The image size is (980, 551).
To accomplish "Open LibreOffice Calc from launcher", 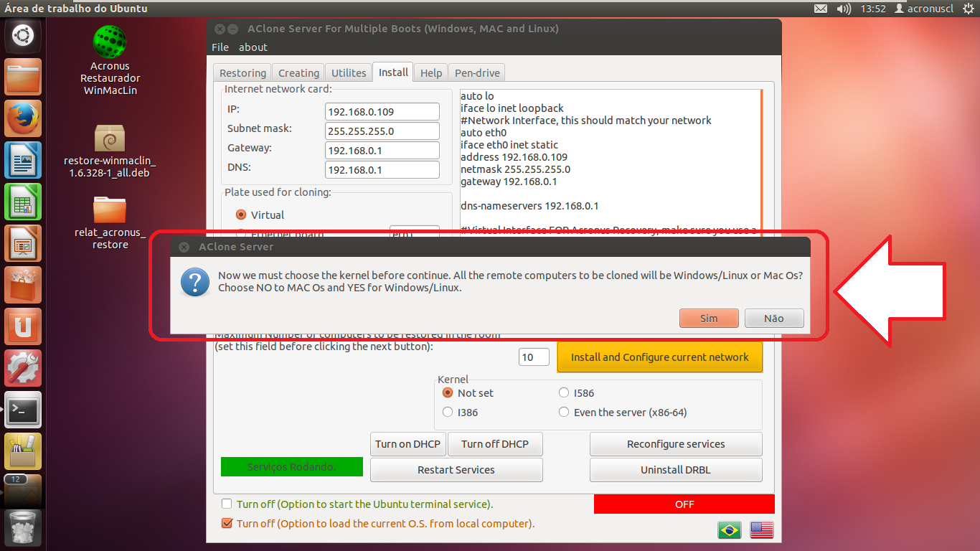I will pos(23,202).
